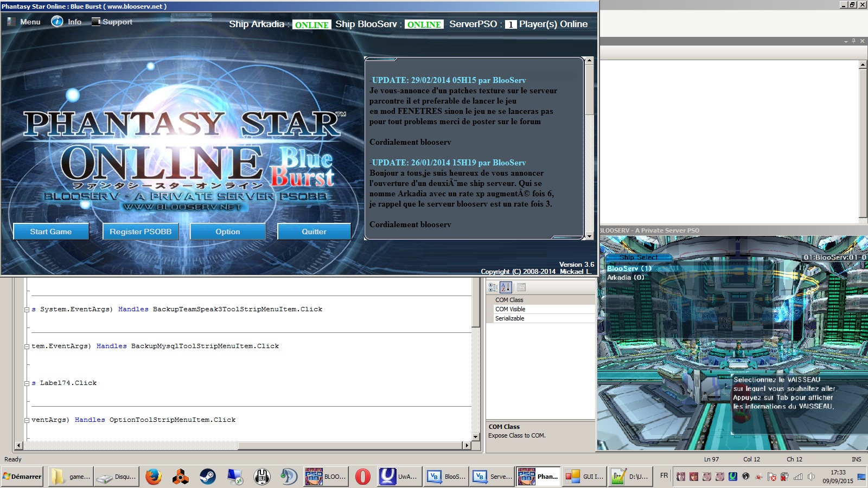Click the Quitter button
The height and width of the screenshot is (488, 868).
[314, 232]
